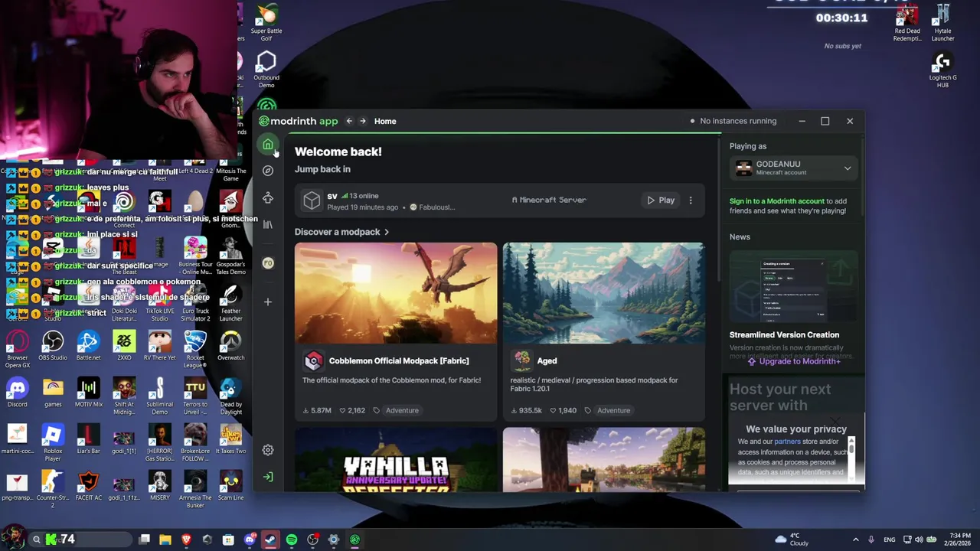Open Battle.net desktop shortcut

(88, 345)
